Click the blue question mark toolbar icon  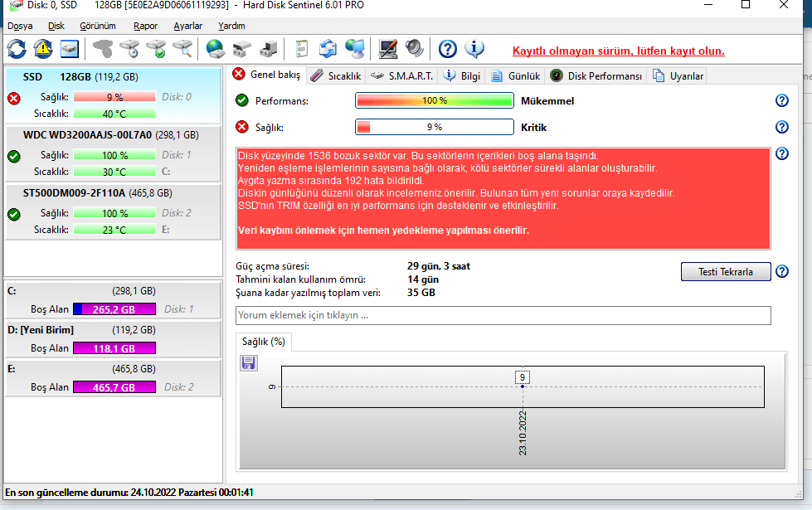pyautogui.click(x=448, y=49)
